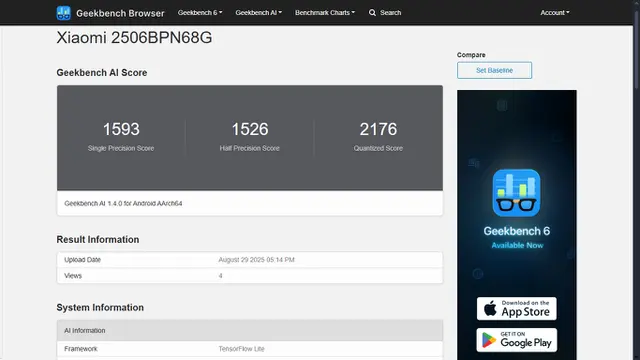Click the AI Information table header
Image resolution: width=640 pixels, height=360 pixels.
[x=250, y=330]
